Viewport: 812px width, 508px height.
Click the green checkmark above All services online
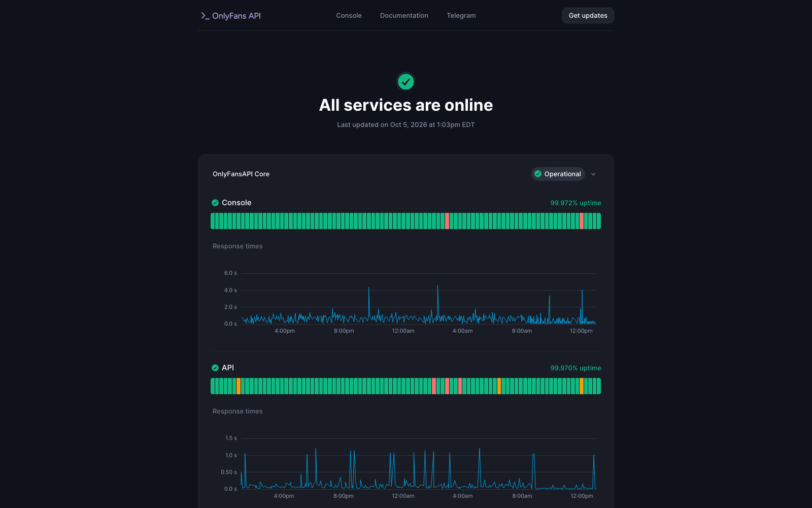pos(405,81)
